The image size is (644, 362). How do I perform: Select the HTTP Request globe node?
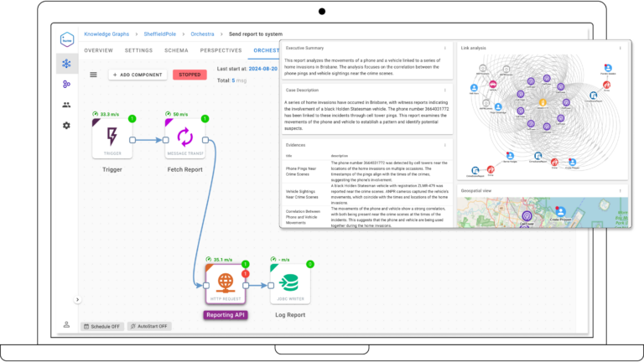[x=226, y=284]
